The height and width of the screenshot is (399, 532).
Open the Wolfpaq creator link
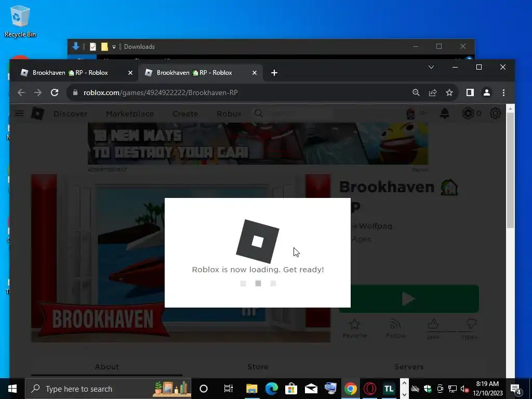375,226
